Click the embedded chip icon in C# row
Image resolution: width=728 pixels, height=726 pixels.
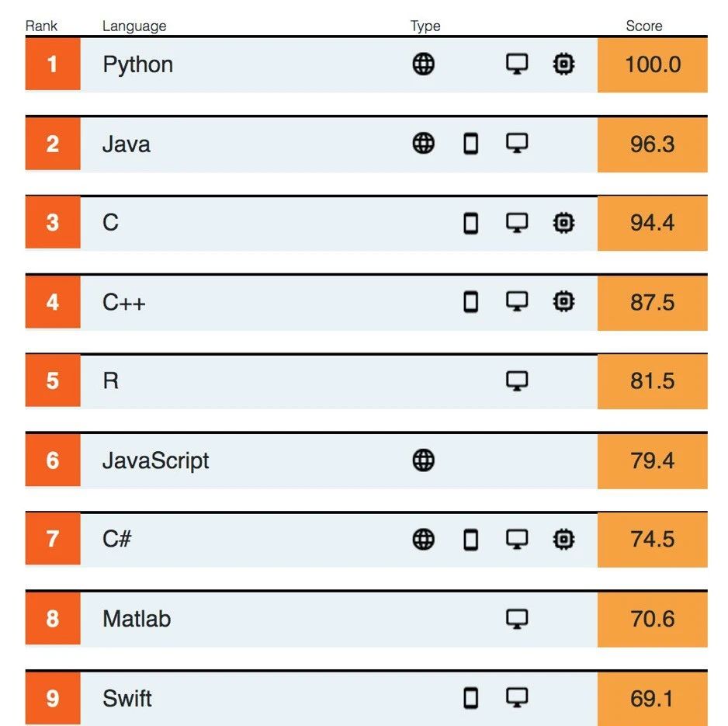[563, 540]
